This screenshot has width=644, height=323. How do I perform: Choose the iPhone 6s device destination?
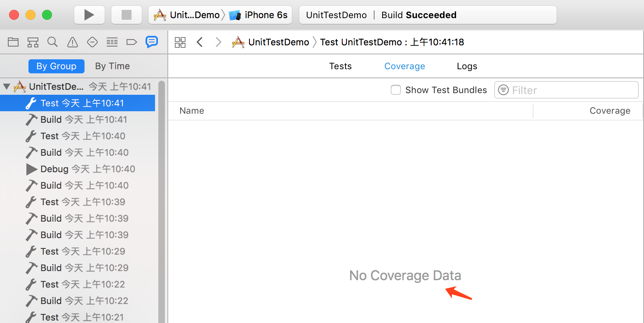259,15
